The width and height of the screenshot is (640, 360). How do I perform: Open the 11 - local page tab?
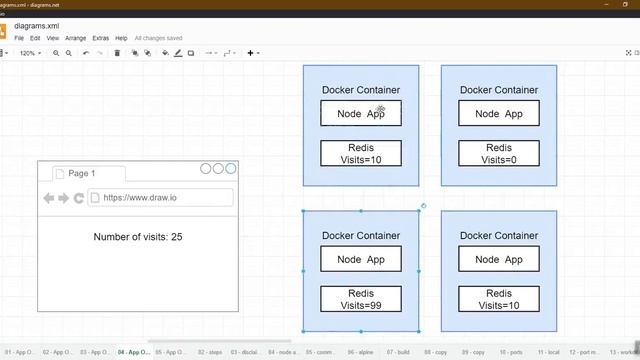(x=548, y=352)
